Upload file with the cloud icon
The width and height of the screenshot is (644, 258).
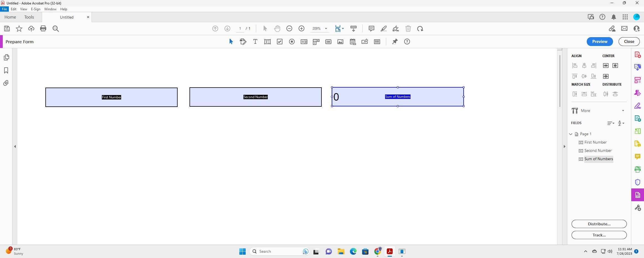pyautogui.click(x=31, y=29)
